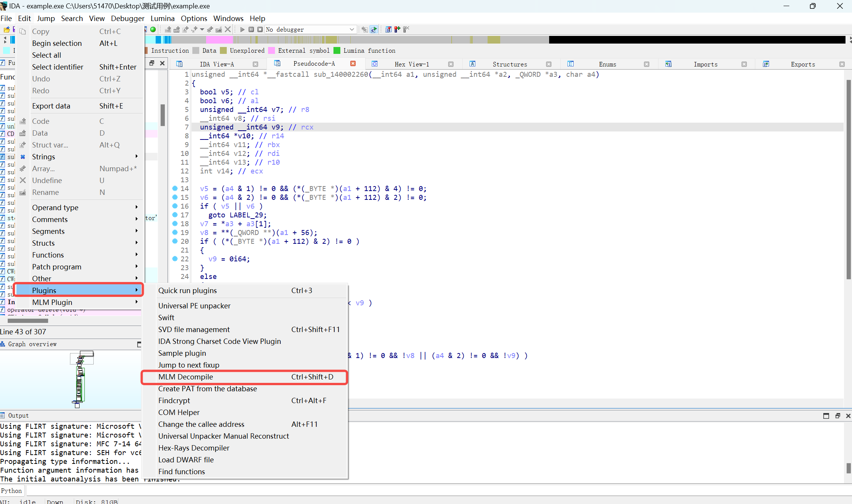This screenshot has width=852, height=504.
Task: Click SVD file management plugin entry
Action: pyautogui.click(x=245, y=329)
